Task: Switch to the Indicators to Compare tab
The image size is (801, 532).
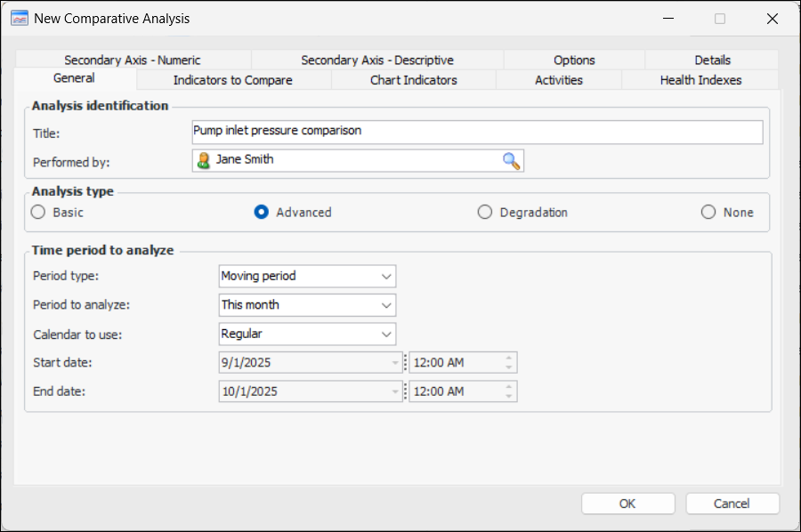Action: coord(232,80)
